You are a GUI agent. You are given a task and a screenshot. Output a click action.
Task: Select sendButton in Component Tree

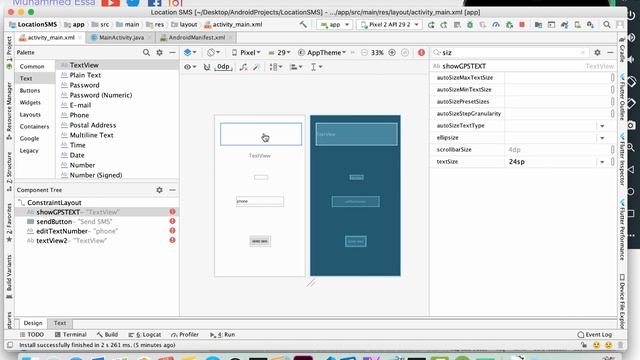tap(54, 222)
